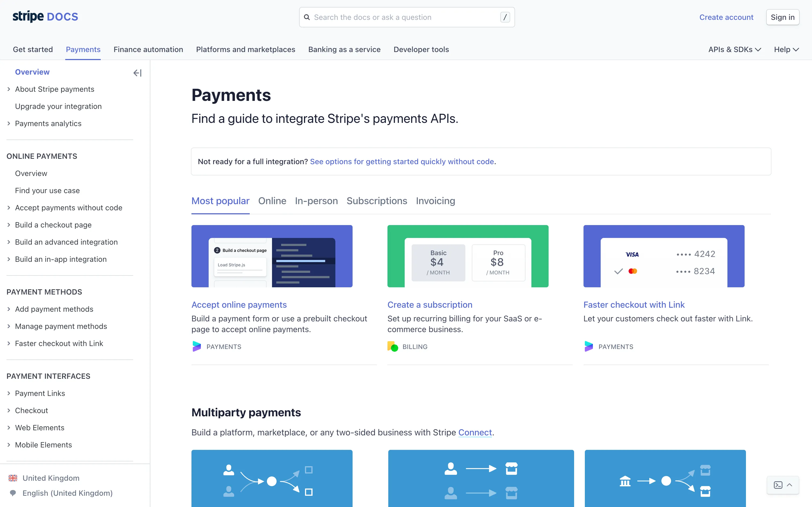Click the language speech bubble icon
This screenshot has height=507, width=812.
(13, 493)
